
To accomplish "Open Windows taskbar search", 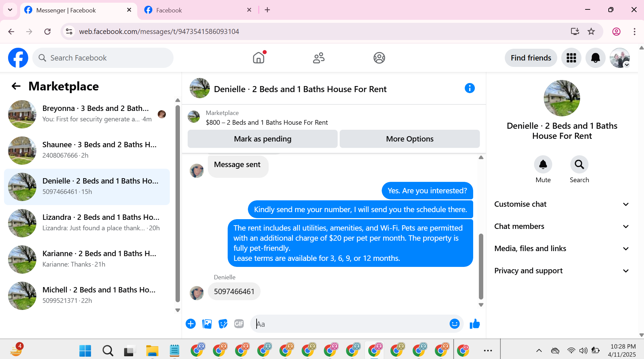I will point(108,351).
